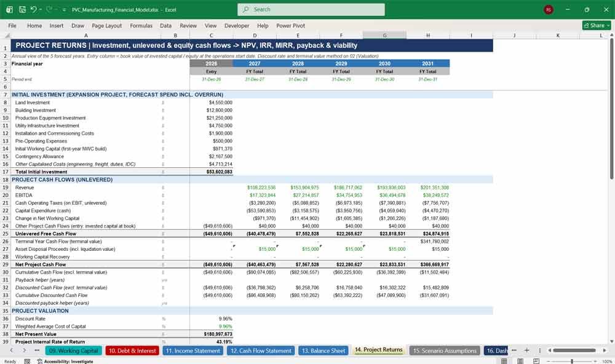
Task: Switch to Page Break Preview icon
Action: 536,362
